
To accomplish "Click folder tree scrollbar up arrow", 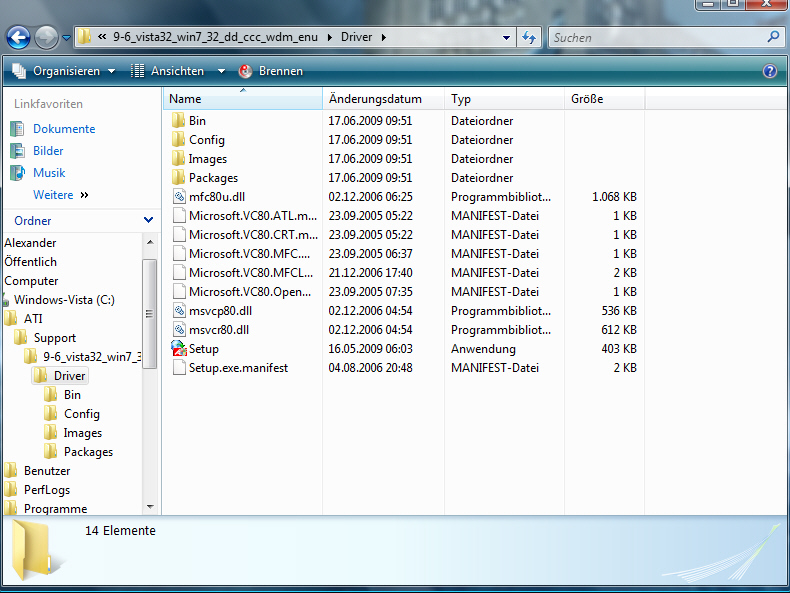I will (x=150, y=242).
